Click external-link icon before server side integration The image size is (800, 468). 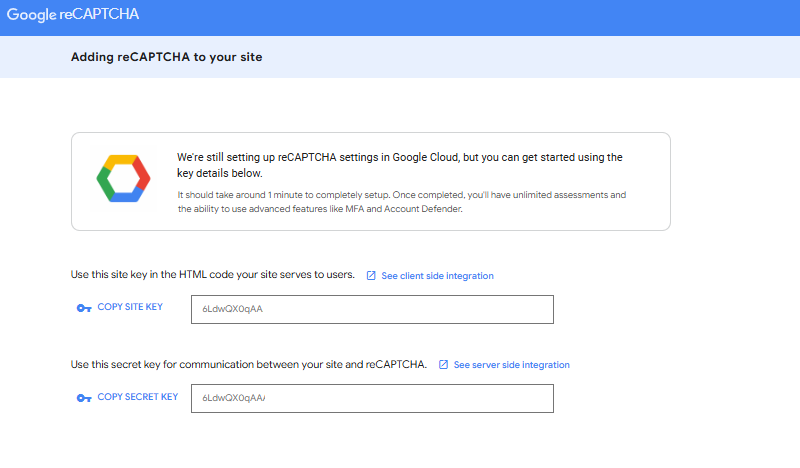443,366
